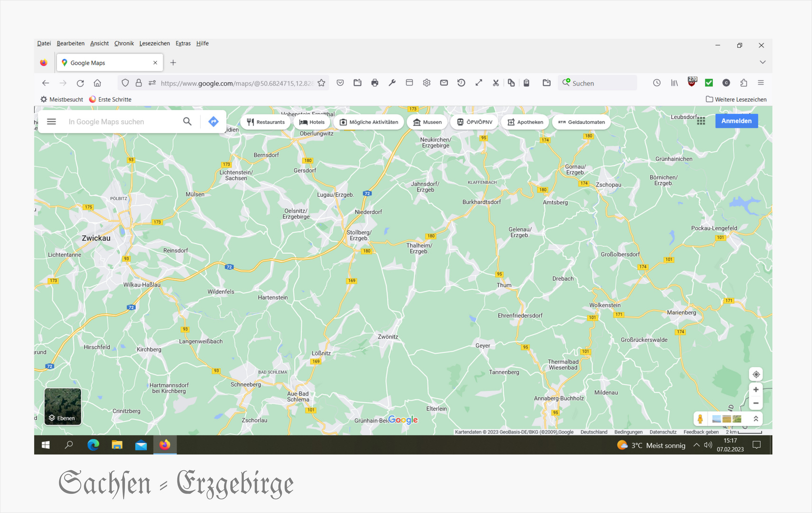Open the library bookshelf icon

pos(674,83)
